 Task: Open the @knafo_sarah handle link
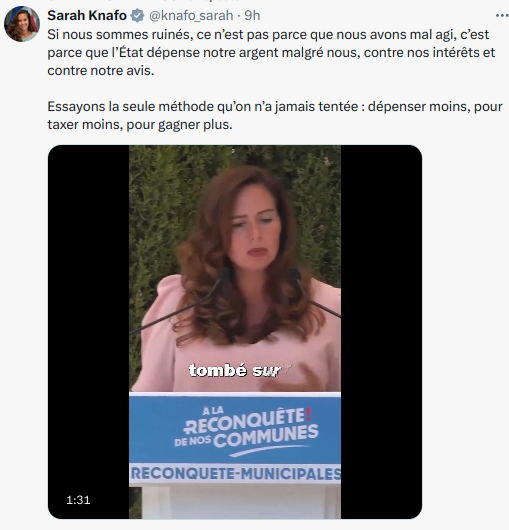(x=191, y=16)
